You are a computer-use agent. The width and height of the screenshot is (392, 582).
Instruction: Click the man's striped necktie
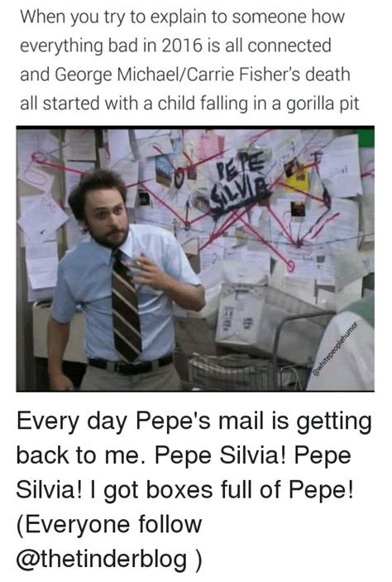click(126, 306)
